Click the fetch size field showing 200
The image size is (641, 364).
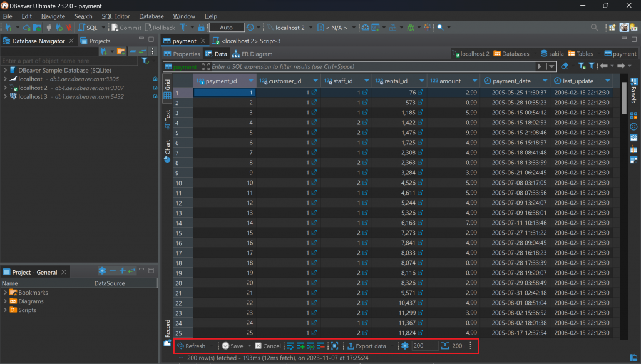pyautogui.click(x=425, y=346)
